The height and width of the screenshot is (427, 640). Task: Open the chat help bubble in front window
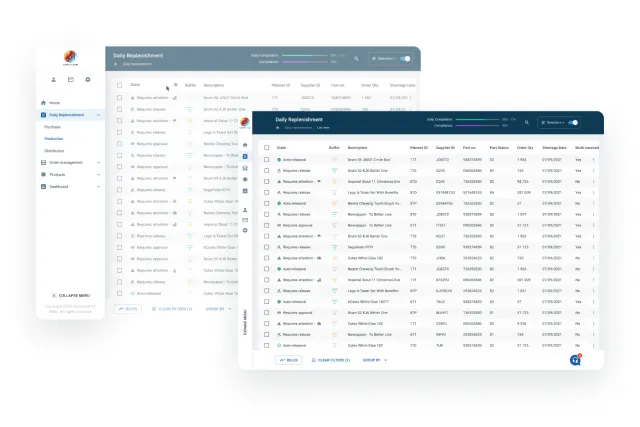(576, 360)
